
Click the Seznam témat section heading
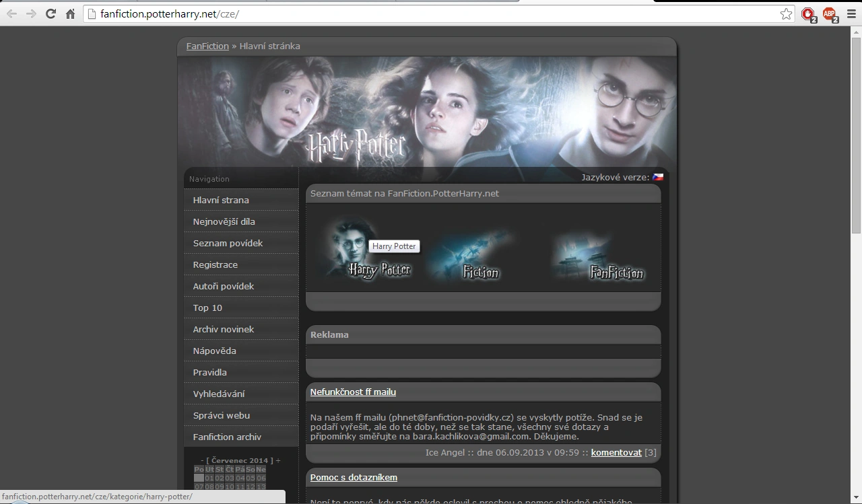[x=405, y=193]
